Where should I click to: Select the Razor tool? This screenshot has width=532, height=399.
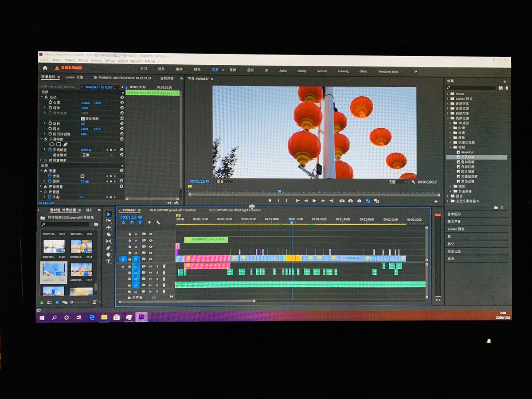coord(109,234)
